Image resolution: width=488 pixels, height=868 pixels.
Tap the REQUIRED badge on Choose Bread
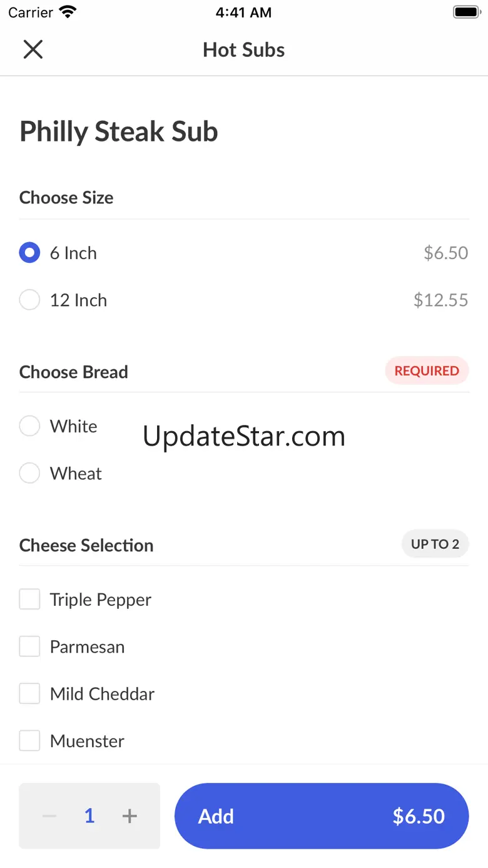tap(427, 370)
